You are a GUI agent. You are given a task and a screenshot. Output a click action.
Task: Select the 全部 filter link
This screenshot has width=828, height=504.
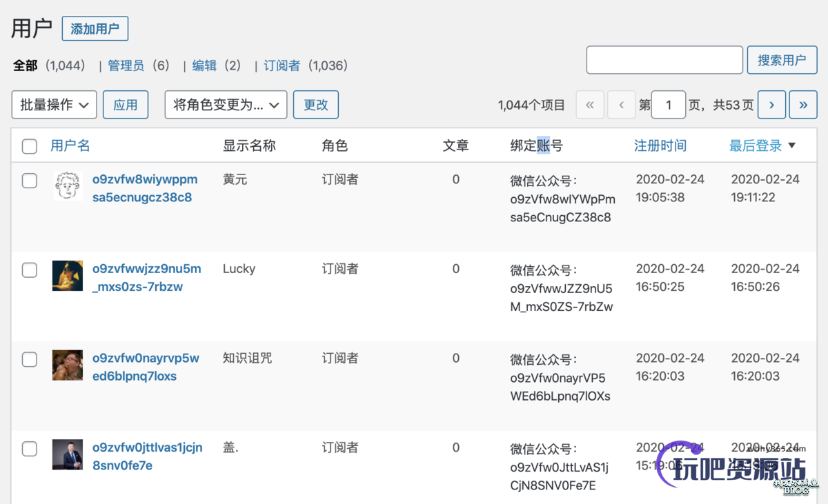click(26, 65)
